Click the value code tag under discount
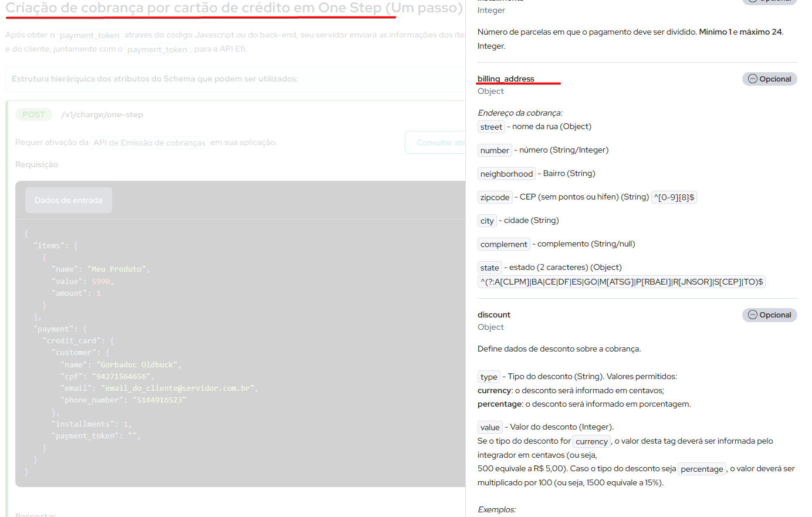 pos(490,427)
